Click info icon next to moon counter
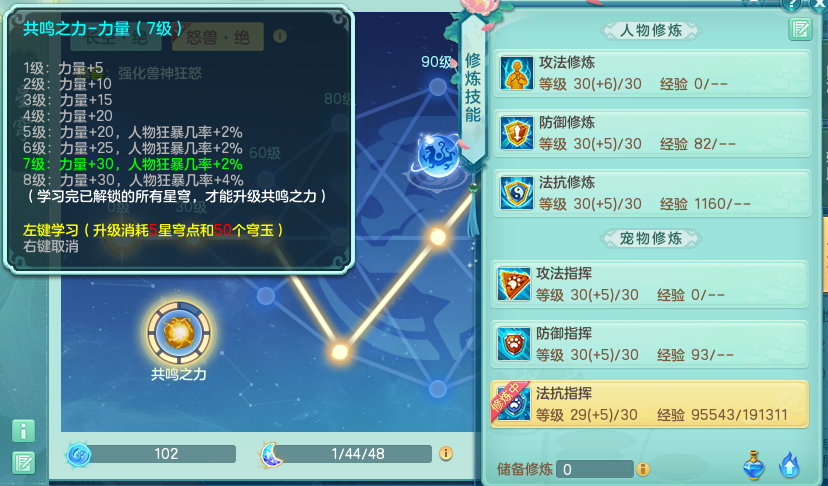 pyautogui.click(x=446, y=454)
